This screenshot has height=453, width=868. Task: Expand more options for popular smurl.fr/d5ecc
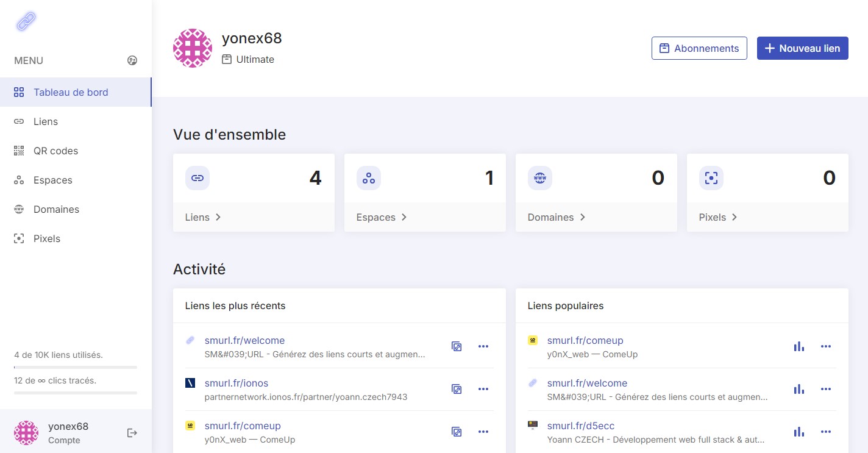[x=826, y=432]
